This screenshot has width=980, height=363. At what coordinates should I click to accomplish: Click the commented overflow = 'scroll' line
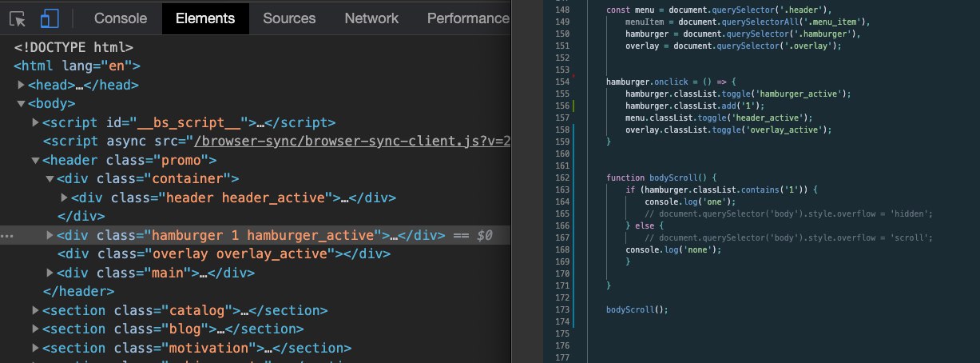click(x=789, y=238)
